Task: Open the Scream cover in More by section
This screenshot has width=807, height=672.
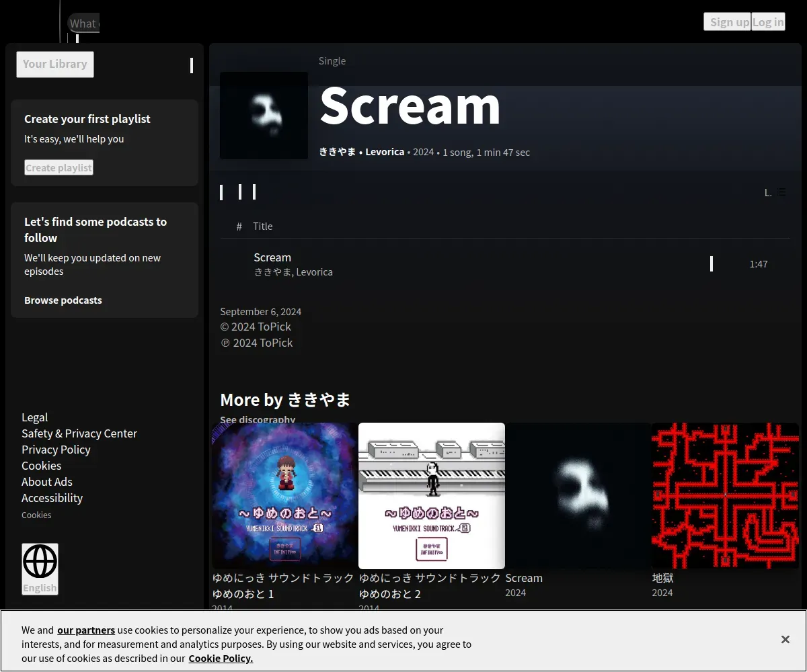Action: (x=578, y=496)
